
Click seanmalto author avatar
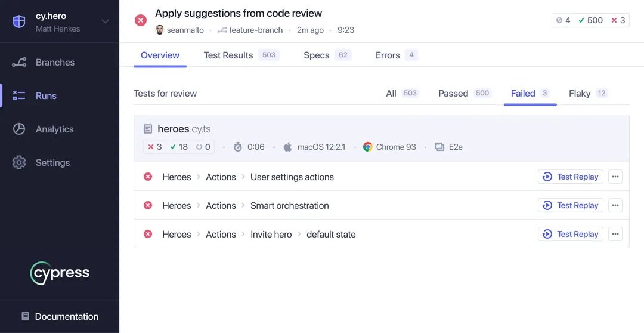point(160,30)
